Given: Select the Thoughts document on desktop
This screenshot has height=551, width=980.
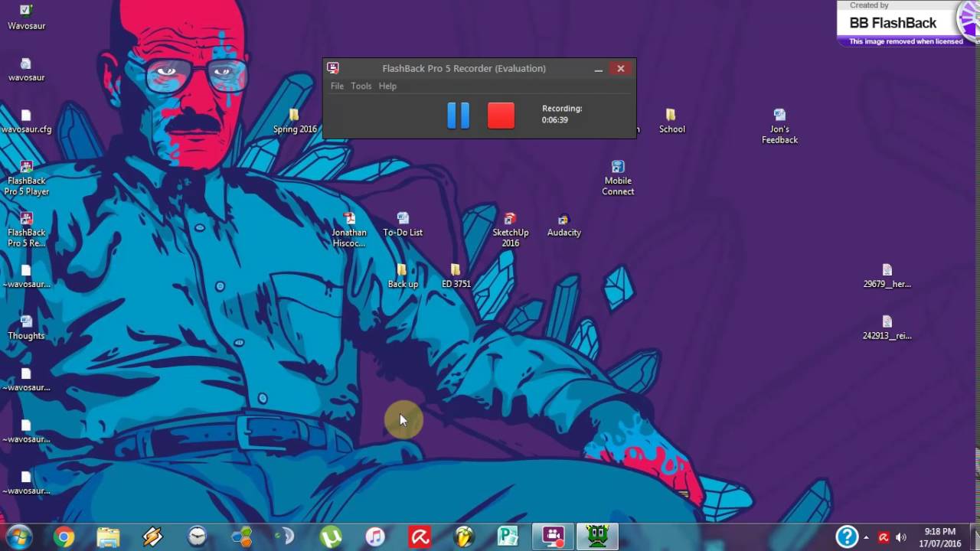Looking at the screenshot, I should click(26, 328).
